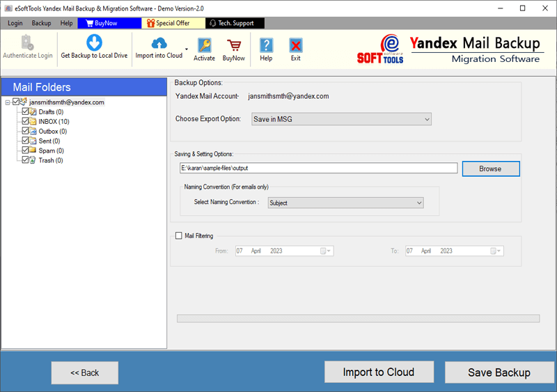Click the Activate key icon

pos(204,45)
